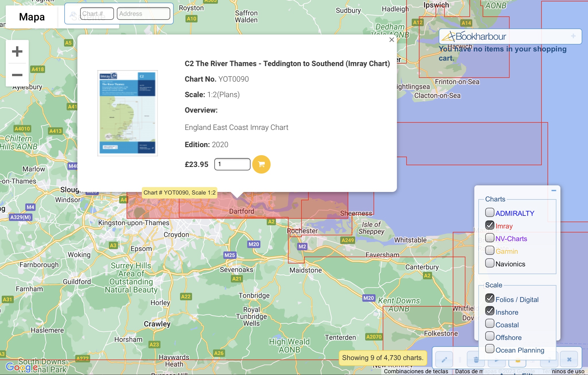Click the yellow add-to-cart button
The width and height of the screenshot is (588, 375).
tap(261, 164)
